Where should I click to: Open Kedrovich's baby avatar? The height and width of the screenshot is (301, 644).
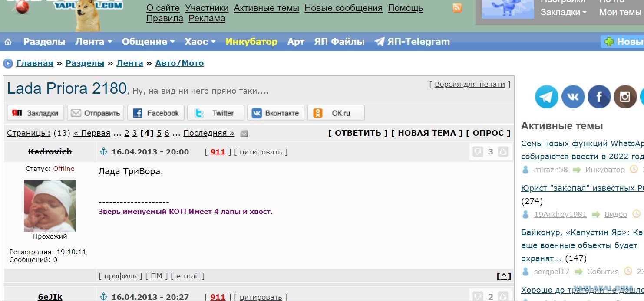click(50, 206)
